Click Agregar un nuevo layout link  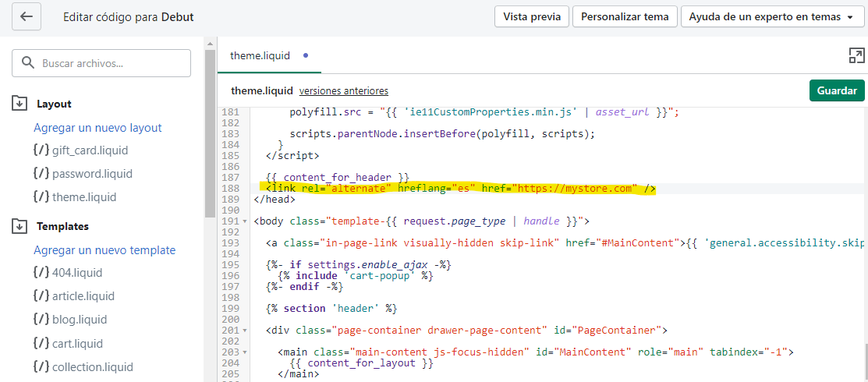[x=97, y=128]
